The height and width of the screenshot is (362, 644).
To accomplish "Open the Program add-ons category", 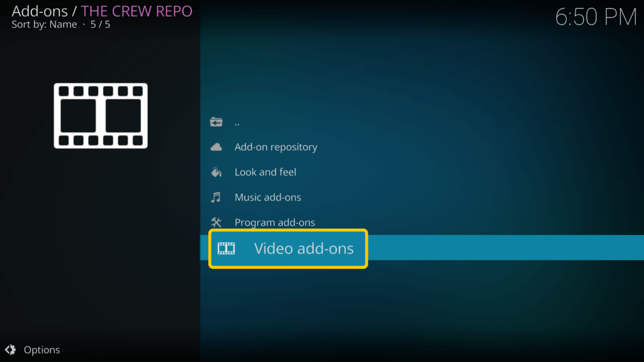I will click(275, 222).
